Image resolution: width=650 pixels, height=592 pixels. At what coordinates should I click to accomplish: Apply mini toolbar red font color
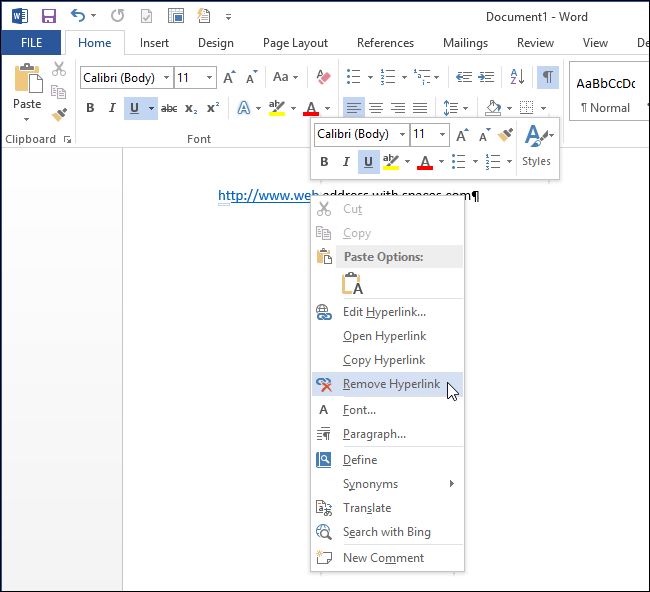pos(425,162)
